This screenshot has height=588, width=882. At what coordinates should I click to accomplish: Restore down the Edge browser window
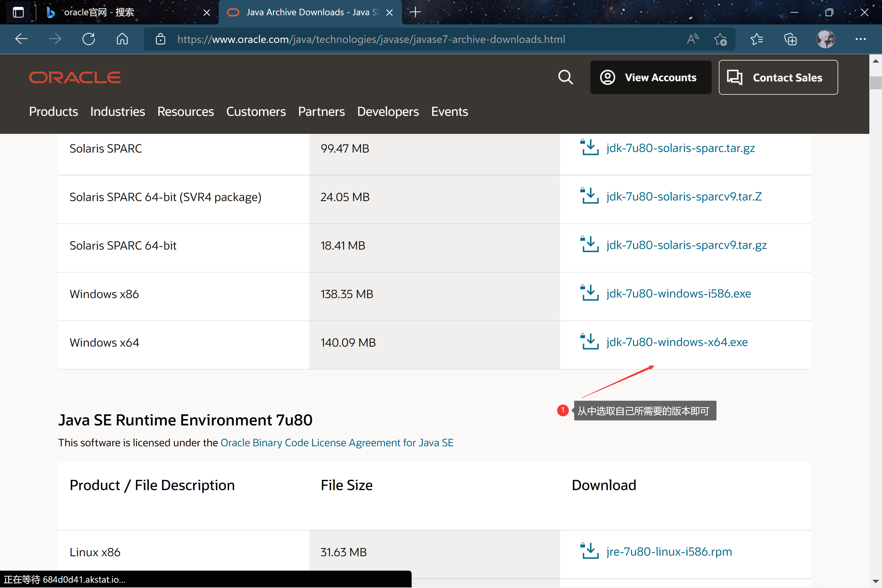[x=829, y=12]
